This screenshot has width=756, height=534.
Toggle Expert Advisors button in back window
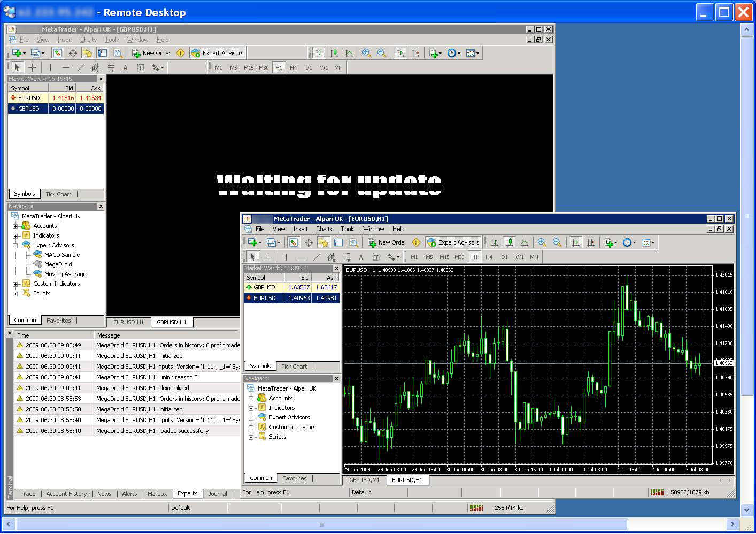click(218, 53)
